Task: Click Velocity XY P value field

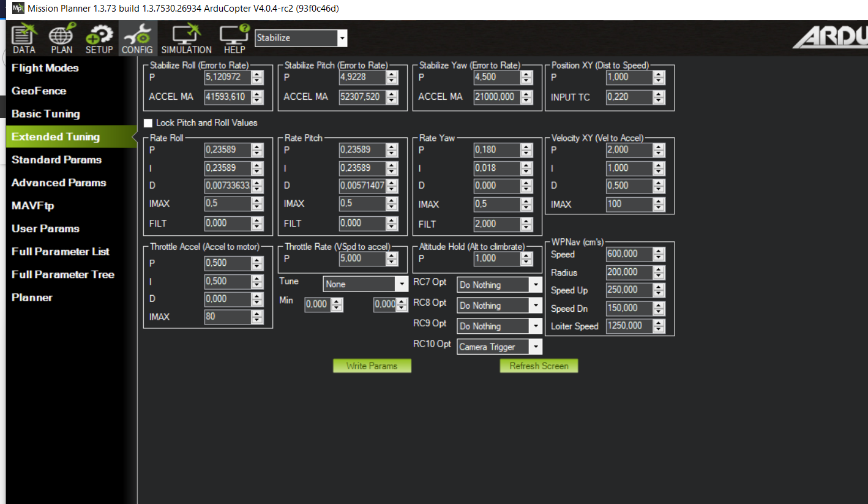Action: coord(629,151)
